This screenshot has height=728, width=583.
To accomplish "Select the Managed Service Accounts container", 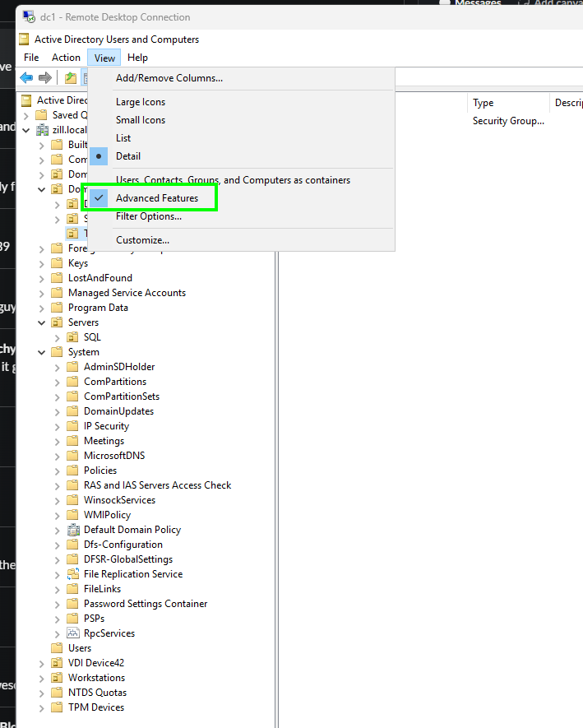I will pyautogui.click(x=127, y=293).
